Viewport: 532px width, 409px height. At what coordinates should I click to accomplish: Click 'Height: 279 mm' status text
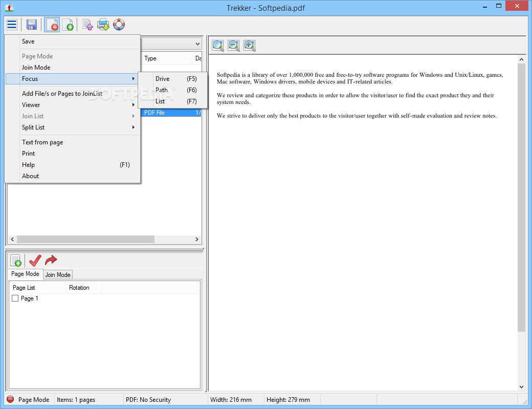point(288,400)
